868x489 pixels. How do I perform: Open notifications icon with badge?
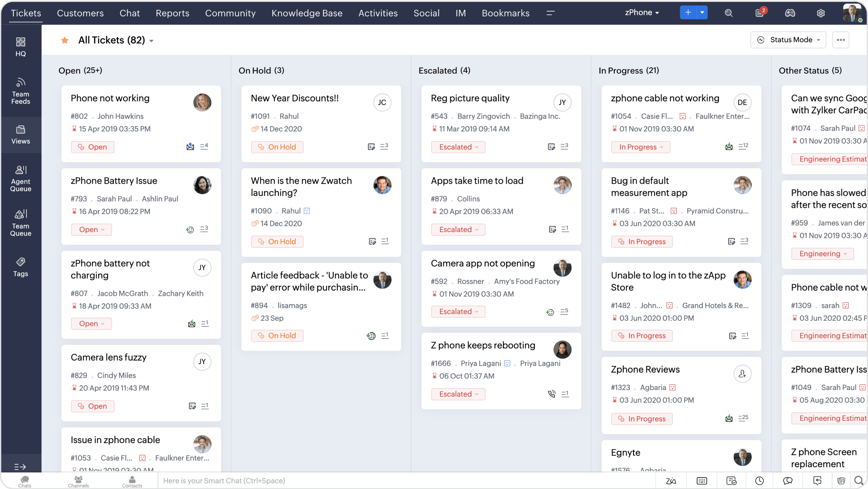coord(759,13)
